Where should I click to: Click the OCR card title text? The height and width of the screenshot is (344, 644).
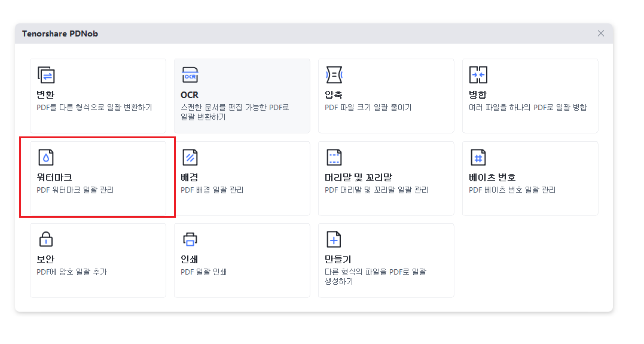(x=190, y=95)
